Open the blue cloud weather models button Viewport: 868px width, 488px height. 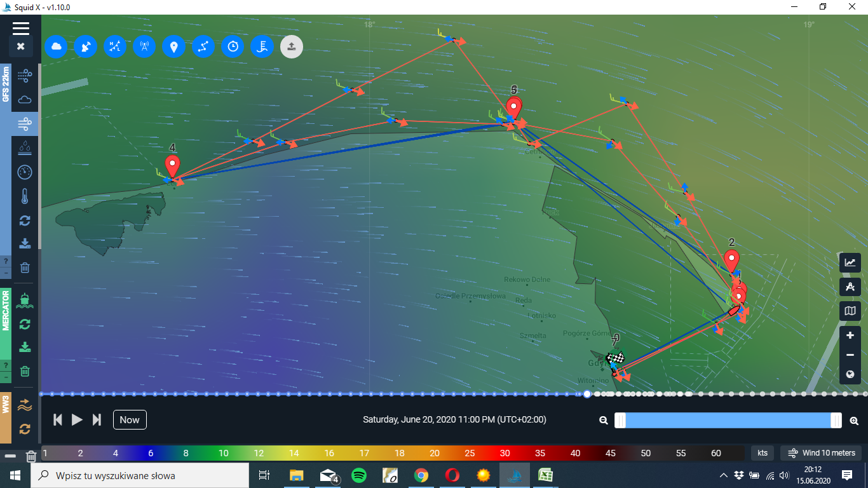pos(57,46)
